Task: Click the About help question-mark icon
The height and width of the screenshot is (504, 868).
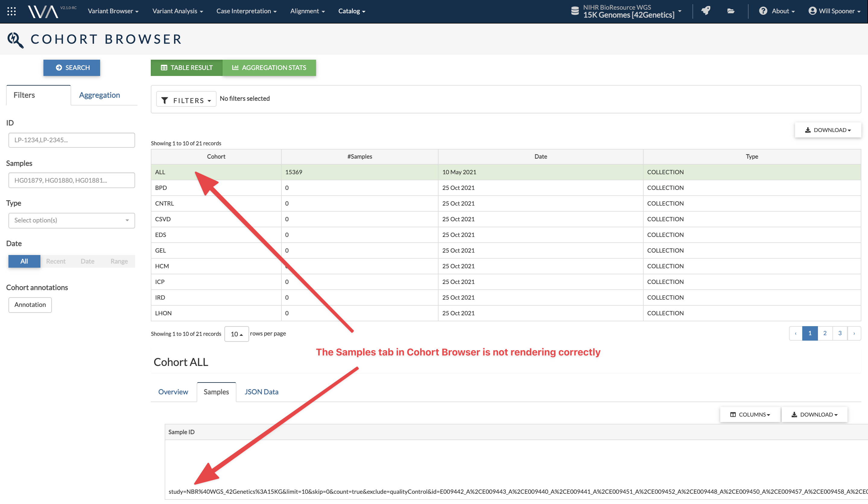Action: (x=763, y=11)
